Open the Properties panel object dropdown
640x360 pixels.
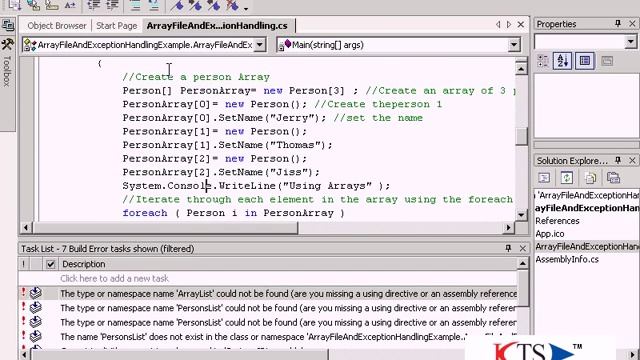(631, 41)
